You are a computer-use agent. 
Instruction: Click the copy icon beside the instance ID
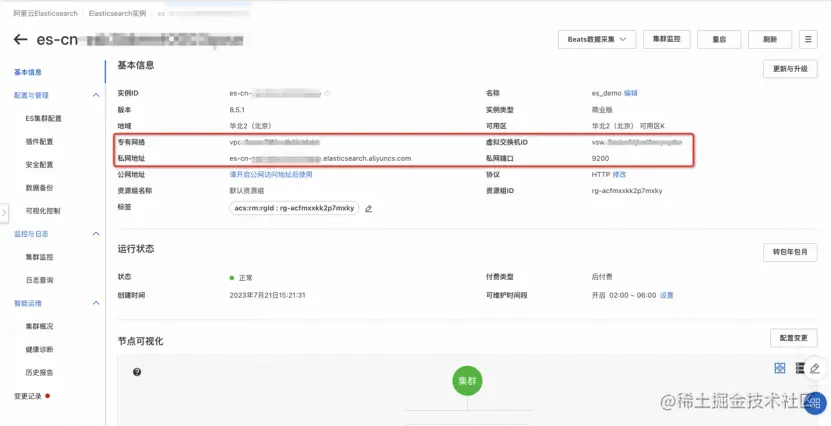[327, 93]
